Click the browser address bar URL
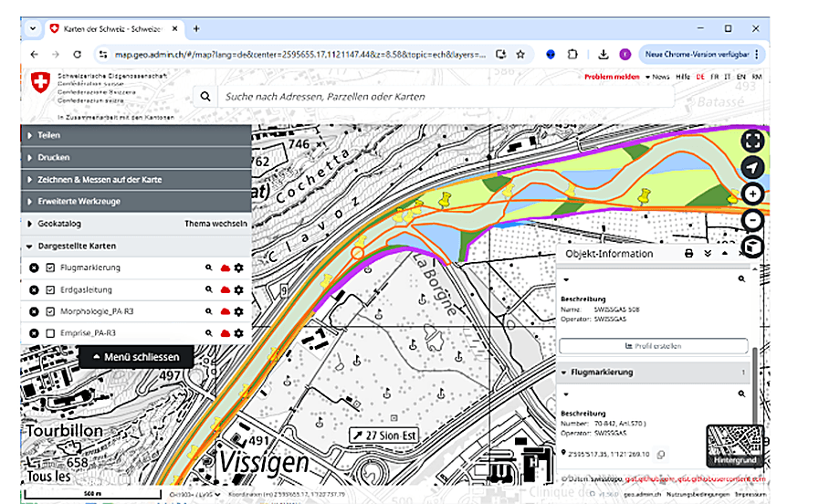Image resolution: width=819 pixels, height=504 pixels. pyautogui.click(x=300, y=54)
